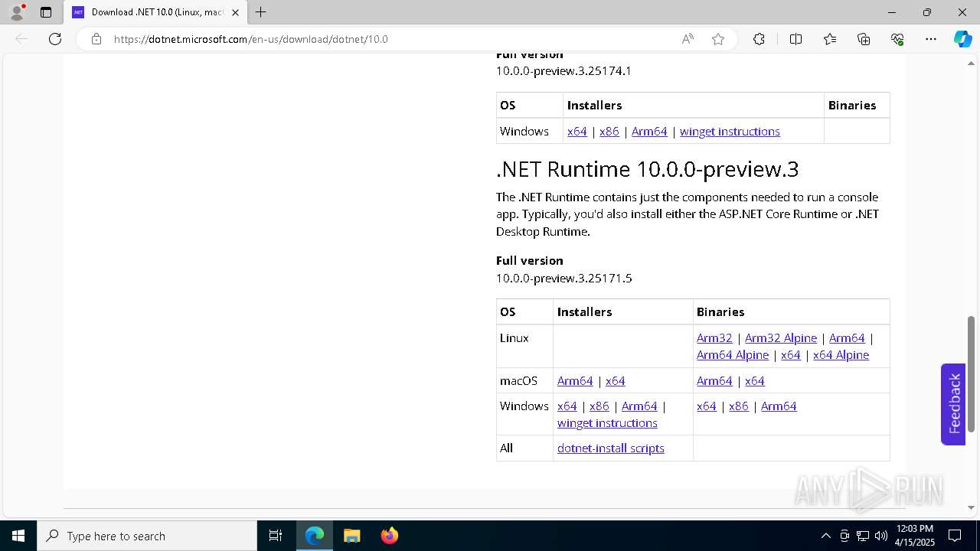Open a new tab with plus icon
Image resolution: width=980 pixels, height=551 pixels.
point(260,12)
